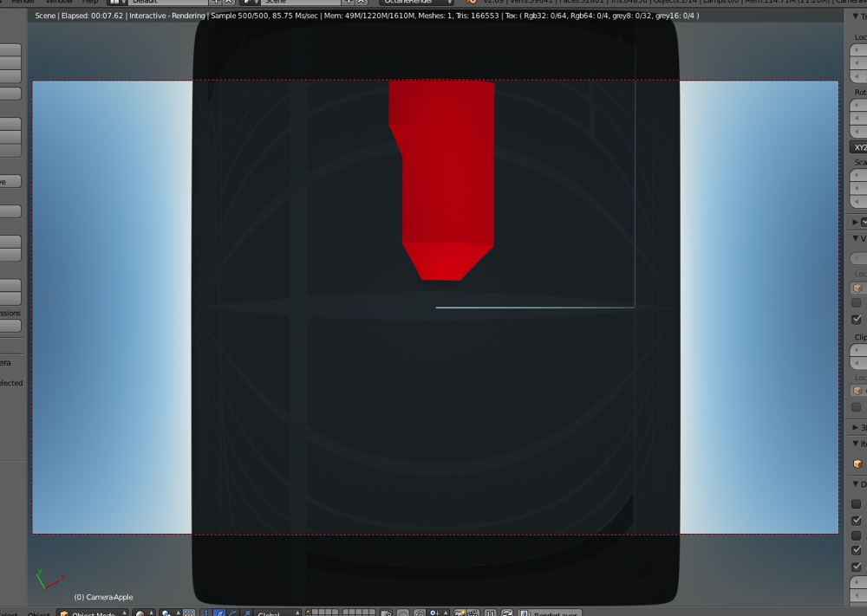Collapse the View panel triangle
Image resolution: width=867 pixels, height=616 pixels.
point(856,238)
